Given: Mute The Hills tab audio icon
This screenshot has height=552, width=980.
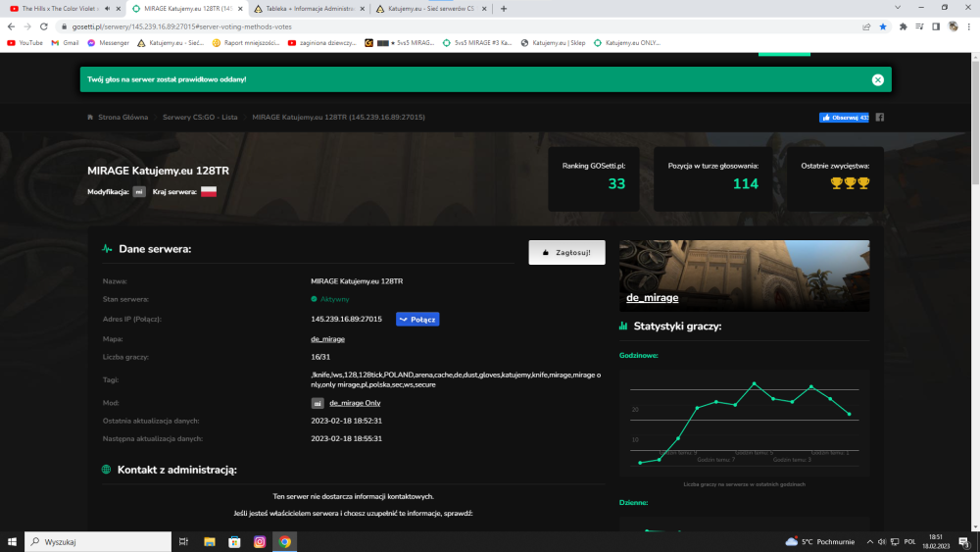Looking at the screenshot, I should [108, 9].
